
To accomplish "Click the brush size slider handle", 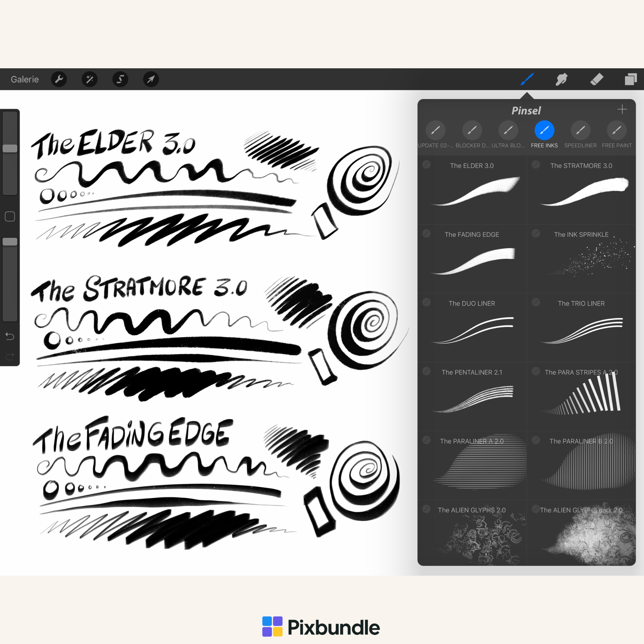I will [10, 148].
